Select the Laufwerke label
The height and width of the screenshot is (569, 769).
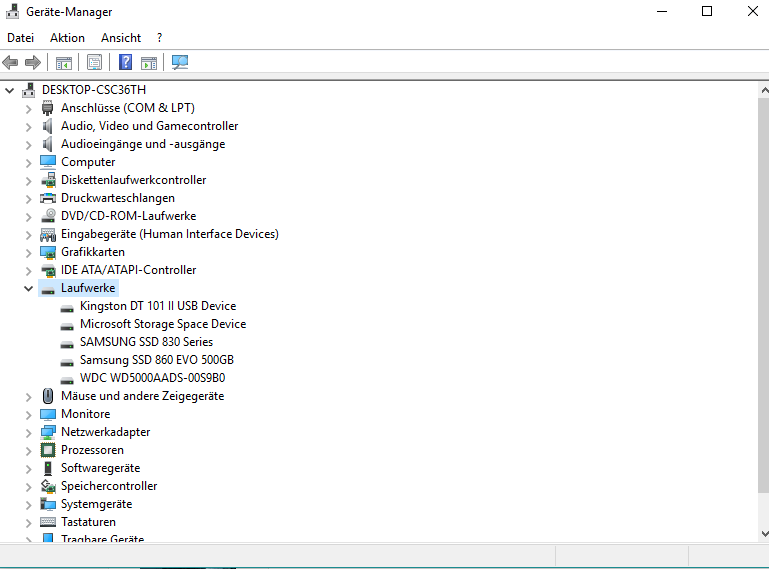click(x=88, y=288)
